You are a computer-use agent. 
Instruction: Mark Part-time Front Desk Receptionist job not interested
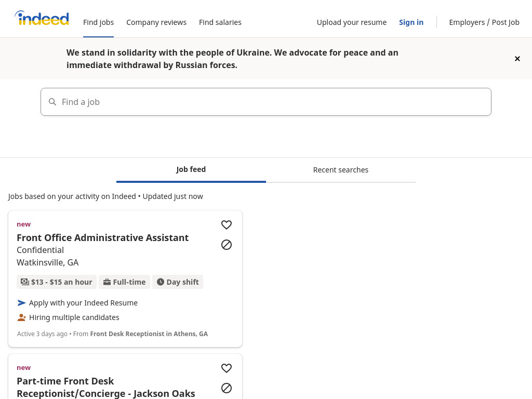(x=227, y=388)
